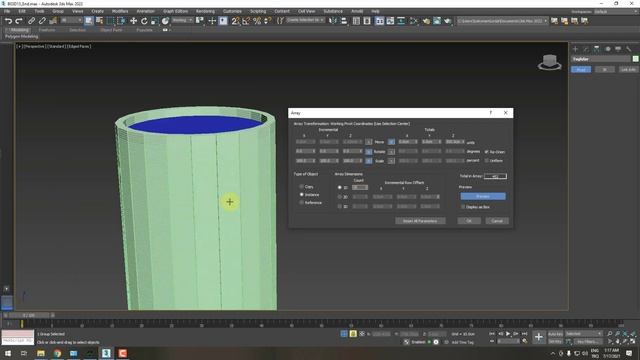This screenshot has width=640, height=360.
Task: Select the 1D array dimension radio
Action: 340,187
